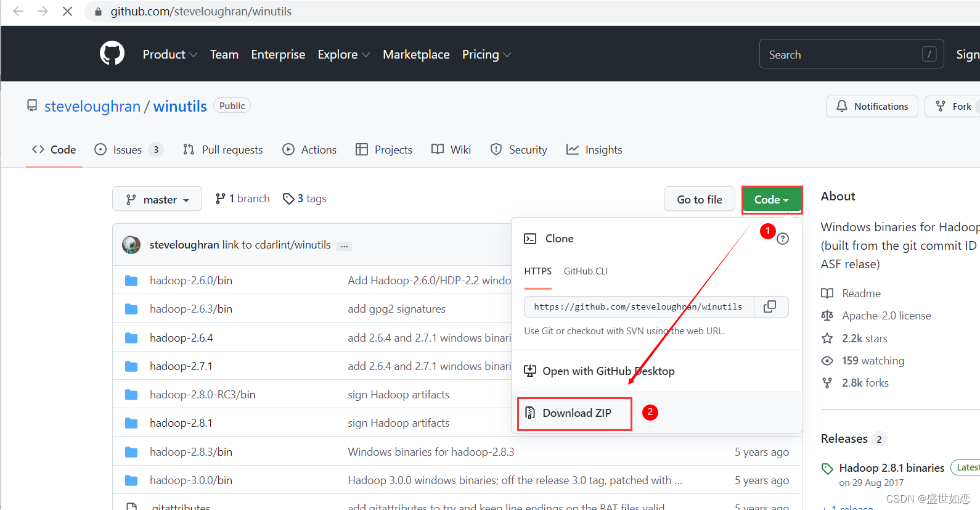Click the Fork button
The height and width of the screenshot is (510, 980).
pyautogui.click(x=953, y=106)
